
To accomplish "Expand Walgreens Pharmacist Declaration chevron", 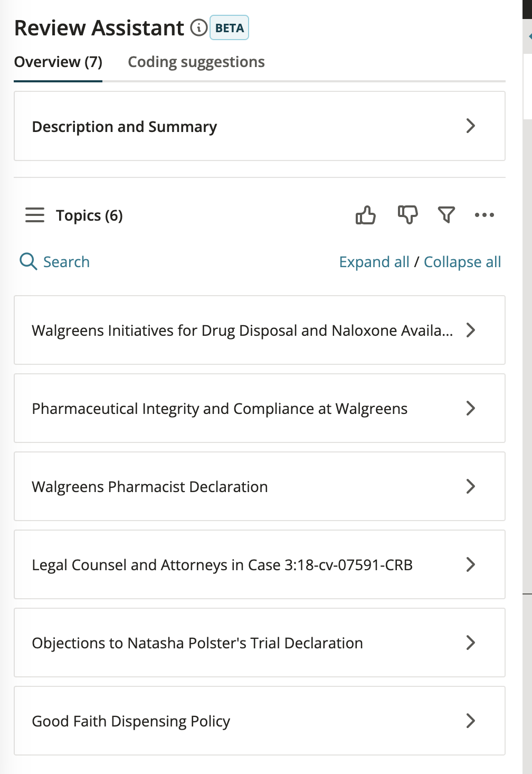I will click(471, 486).
